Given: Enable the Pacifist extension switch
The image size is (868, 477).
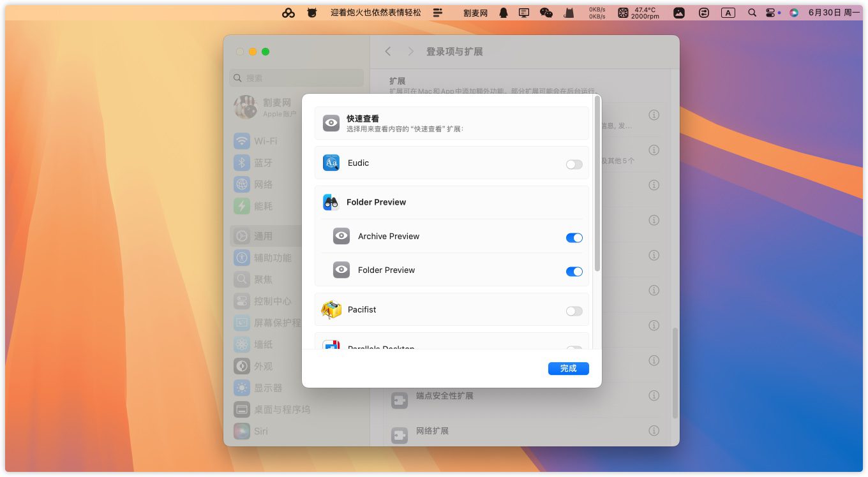Looking at the screenshot, I should coord(574,311).
